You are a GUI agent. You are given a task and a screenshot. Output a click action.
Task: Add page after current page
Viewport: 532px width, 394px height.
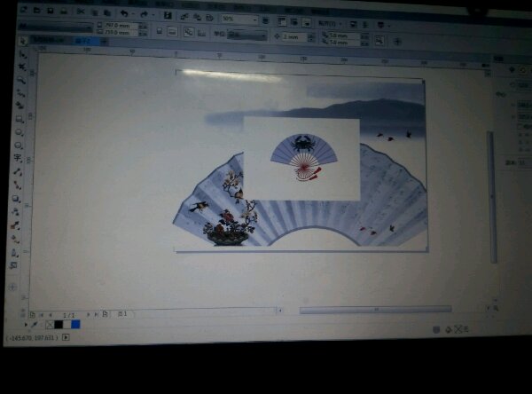[106, 314]
